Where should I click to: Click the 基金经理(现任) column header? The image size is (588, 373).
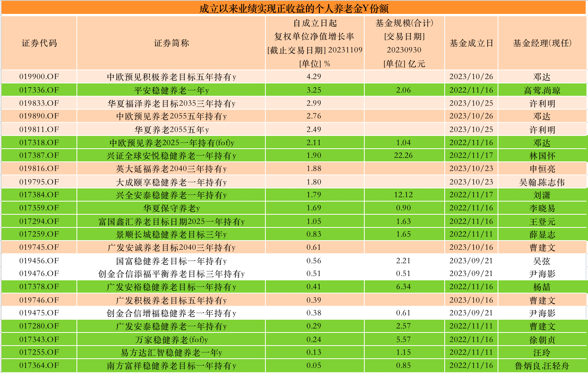[542, 43]
